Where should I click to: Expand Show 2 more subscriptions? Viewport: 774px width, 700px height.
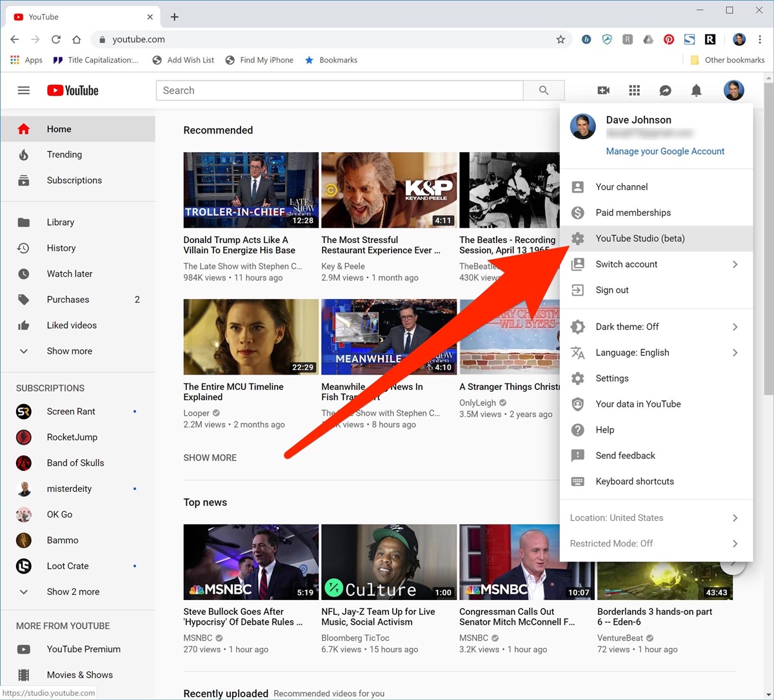(x=73, y=592)
